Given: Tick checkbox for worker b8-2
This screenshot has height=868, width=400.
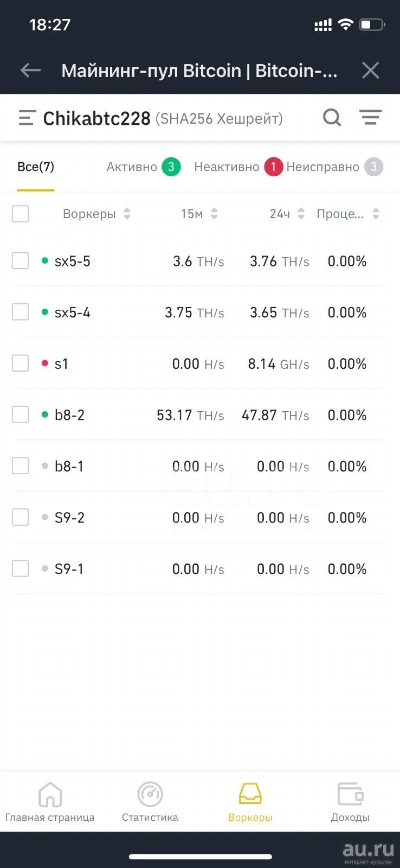Looking at the screenshot, I should [20, 414].
